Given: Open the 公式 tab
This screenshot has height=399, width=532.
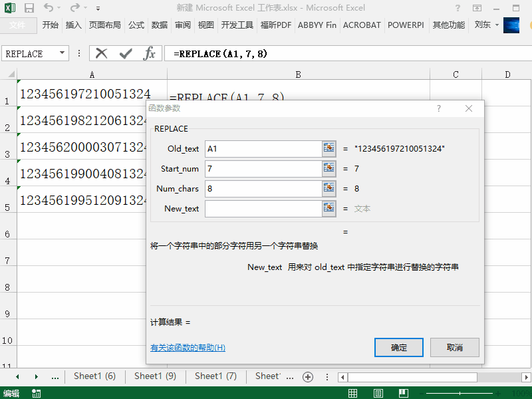Looking at the screenshot, I should point(136,25).
